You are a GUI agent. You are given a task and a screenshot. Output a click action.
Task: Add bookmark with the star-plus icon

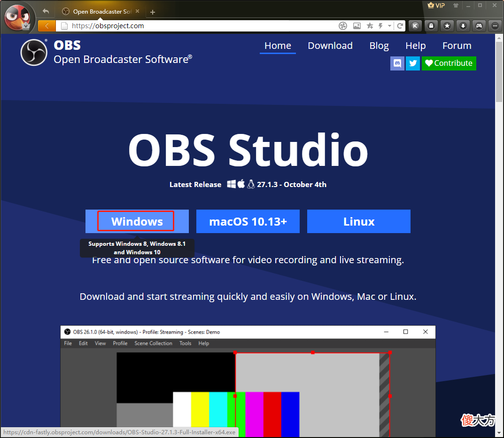370,26
